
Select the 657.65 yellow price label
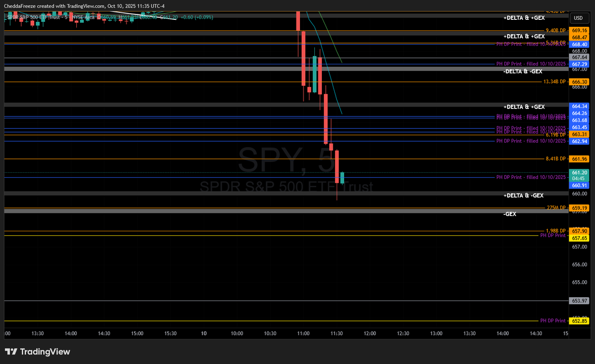[x=579, y=238]
